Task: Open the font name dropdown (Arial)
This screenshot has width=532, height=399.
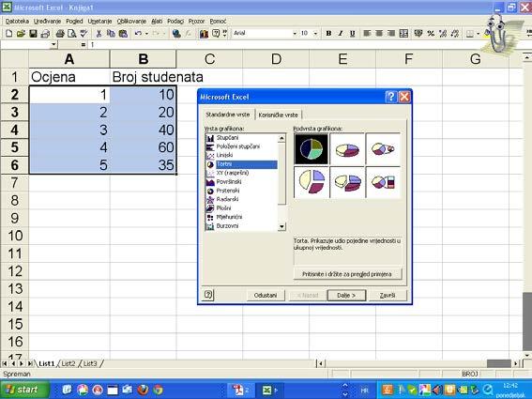Action: [295, 33]
